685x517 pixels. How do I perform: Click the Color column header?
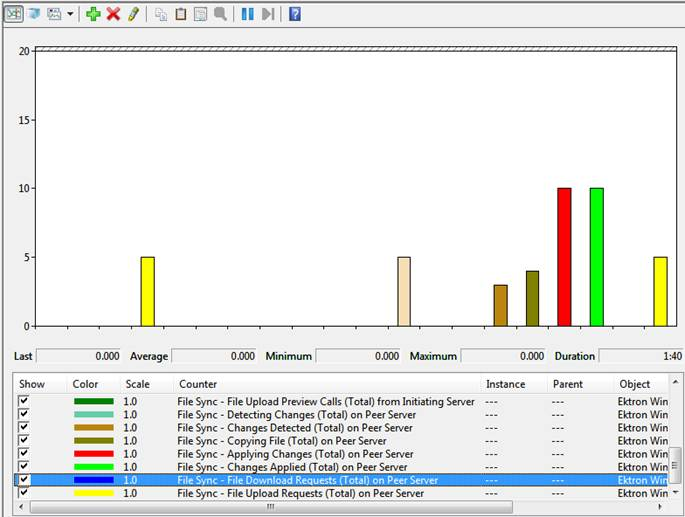coord(85,384)
